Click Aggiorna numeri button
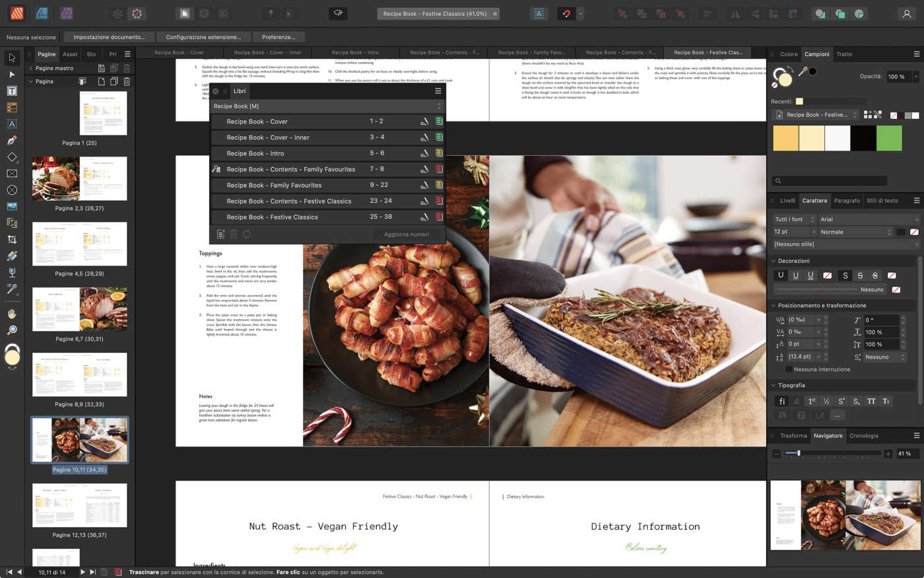 coord(407,235)
